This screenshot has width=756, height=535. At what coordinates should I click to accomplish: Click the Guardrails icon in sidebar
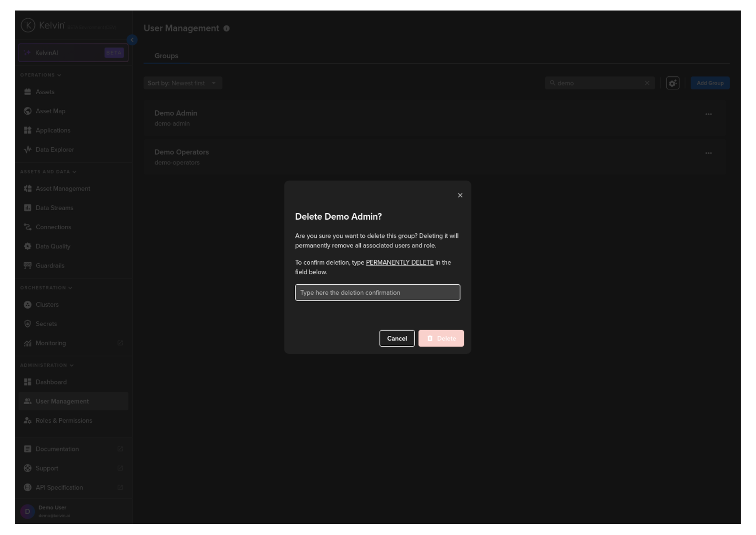[28, 266]
